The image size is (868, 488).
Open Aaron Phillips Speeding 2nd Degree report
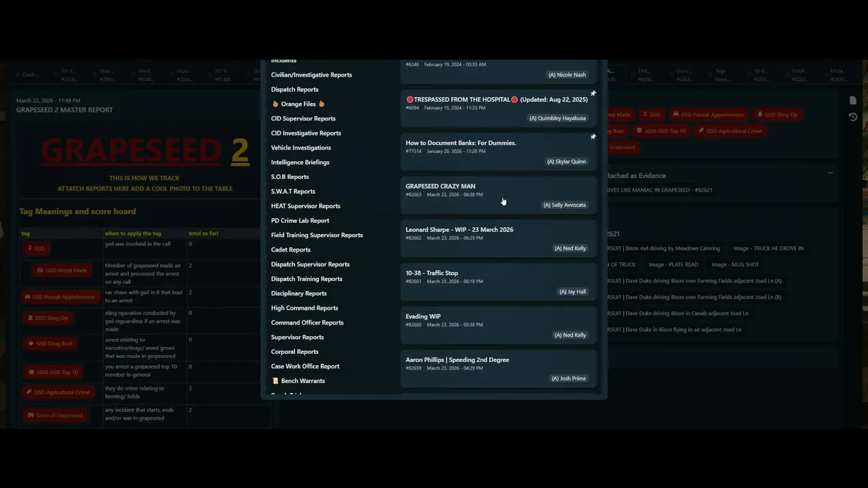(498, 369)
